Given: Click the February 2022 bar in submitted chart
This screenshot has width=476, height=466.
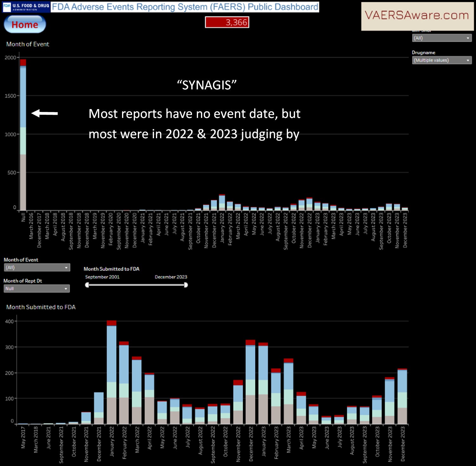Looking at the screenshot, I should pyautogui.click(x=124, y=383).
